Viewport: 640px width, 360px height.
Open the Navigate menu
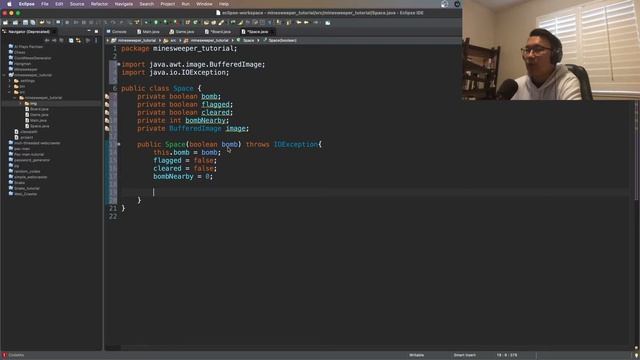coord(123,4)
